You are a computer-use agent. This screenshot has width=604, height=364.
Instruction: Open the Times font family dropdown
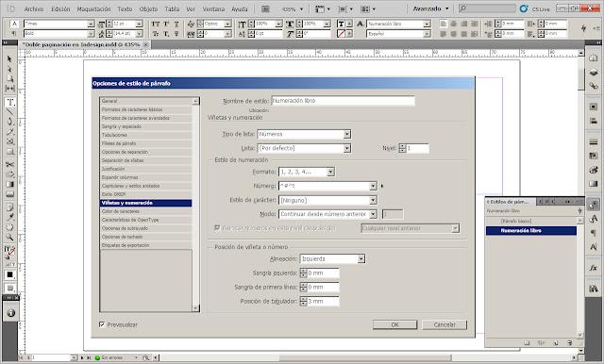tap(59, 24)
